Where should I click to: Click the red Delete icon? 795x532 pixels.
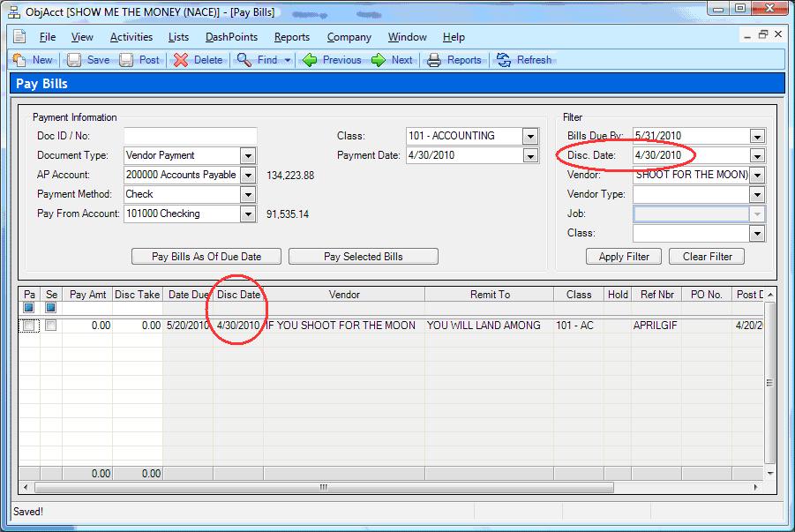181,60
